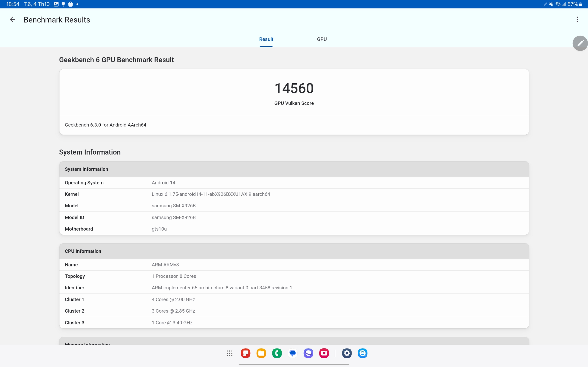Screen dimensions: 588x367
Task: Open the blue Samsung Kids face icon
Action: point(362,353)
